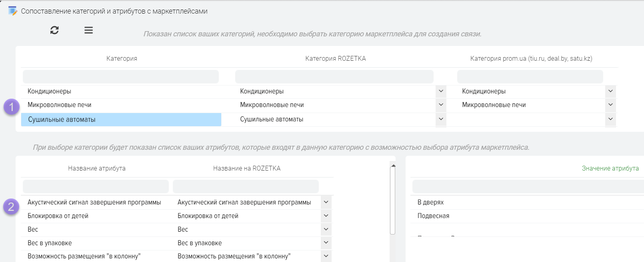The width and height of the screenshot is (644, 262).
Task: Click the Название атрибута filter field
Action: tap(96, 187)
